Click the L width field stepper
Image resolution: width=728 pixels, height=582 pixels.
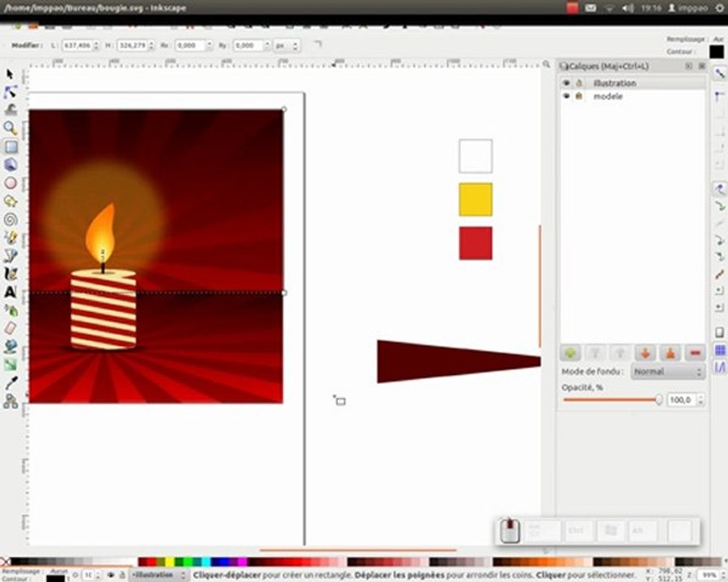point(96,45)
